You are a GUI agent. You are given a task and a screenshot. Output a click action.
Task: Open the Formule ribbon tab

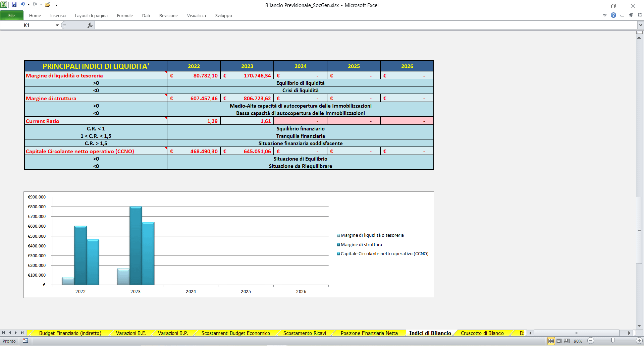pyautogui.click(x=125, y=15)
